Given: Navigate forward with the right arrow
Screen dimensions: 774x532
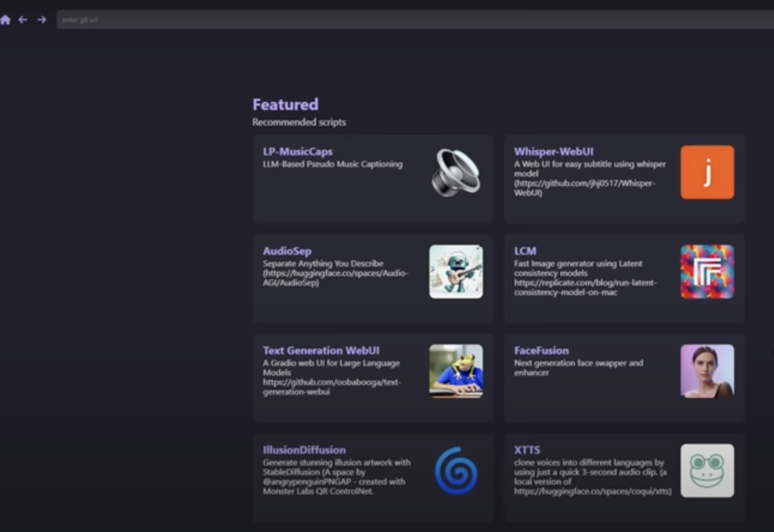Looking at the screenshot, I should tap(42, 20).
